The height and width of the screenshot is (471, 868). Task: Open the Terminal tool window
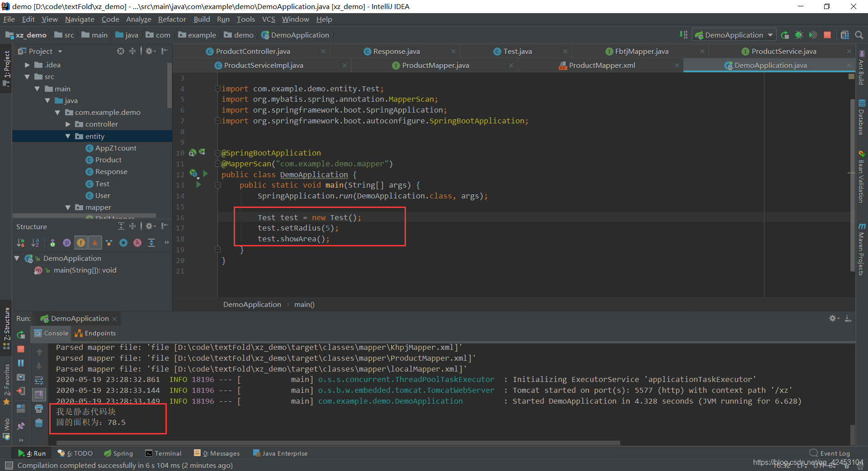tap(163, 453)
